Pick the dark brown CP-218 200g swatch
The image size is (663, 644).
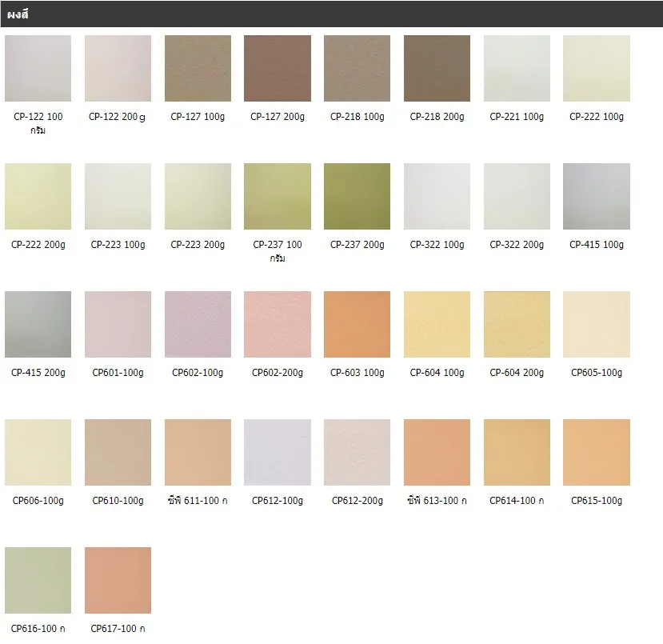437,68
